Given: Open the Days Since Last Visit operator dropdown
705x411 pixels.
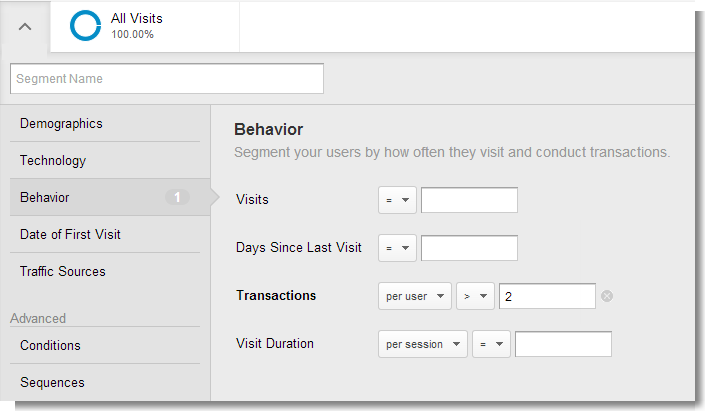Looking at the screenshot, I should pyautogui.click(x=397, y=248).
